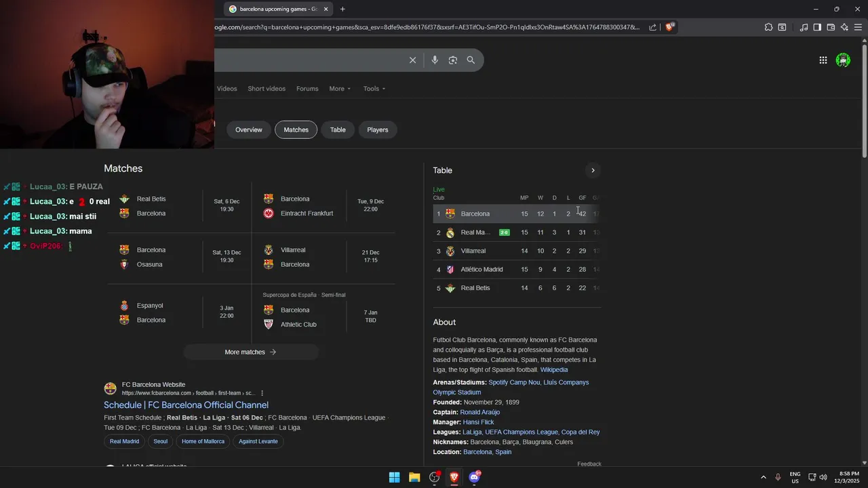This screenshot has width=868, height=488.
Task: Select Atlético Madrid row in the table
Action: [517, 270]
